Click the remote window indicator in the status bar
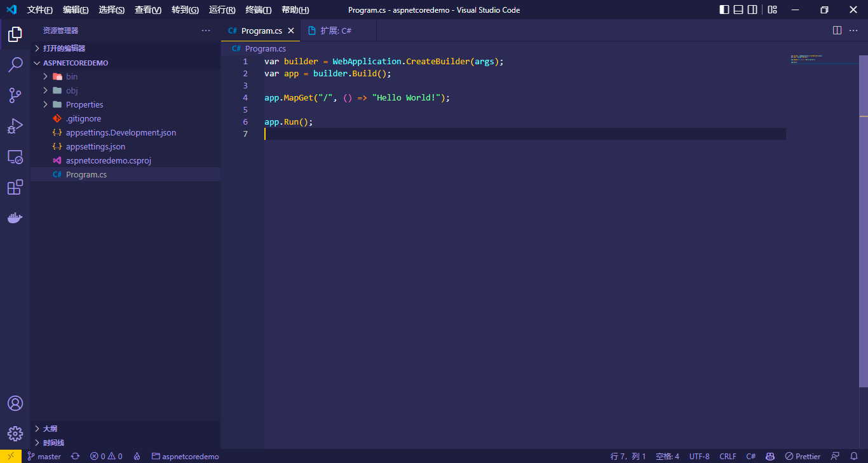The image size is (868, 463). (11, 457)
